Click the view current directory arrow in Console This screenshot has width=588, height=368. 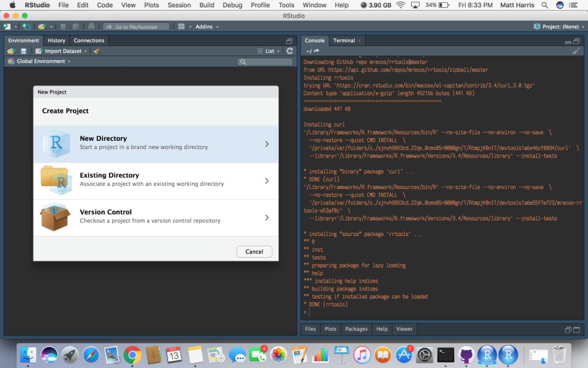coord(317,51)
